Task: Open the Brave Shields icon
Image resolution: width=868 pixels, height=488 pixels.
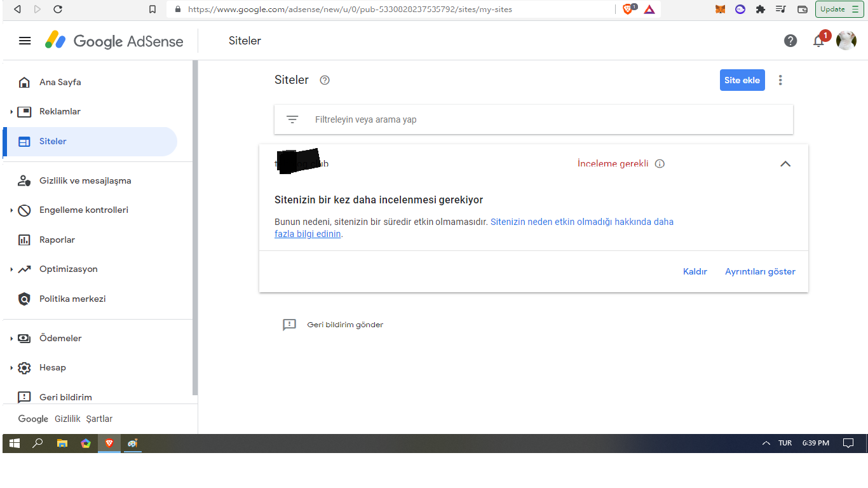Action: click(x=628, y=10)
